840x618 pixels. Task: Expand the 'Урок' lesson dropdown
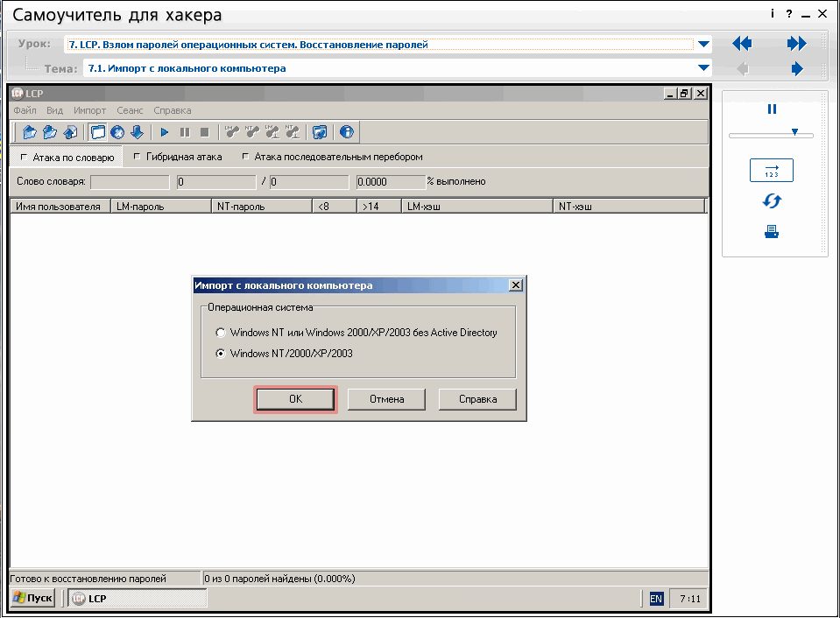703,44
